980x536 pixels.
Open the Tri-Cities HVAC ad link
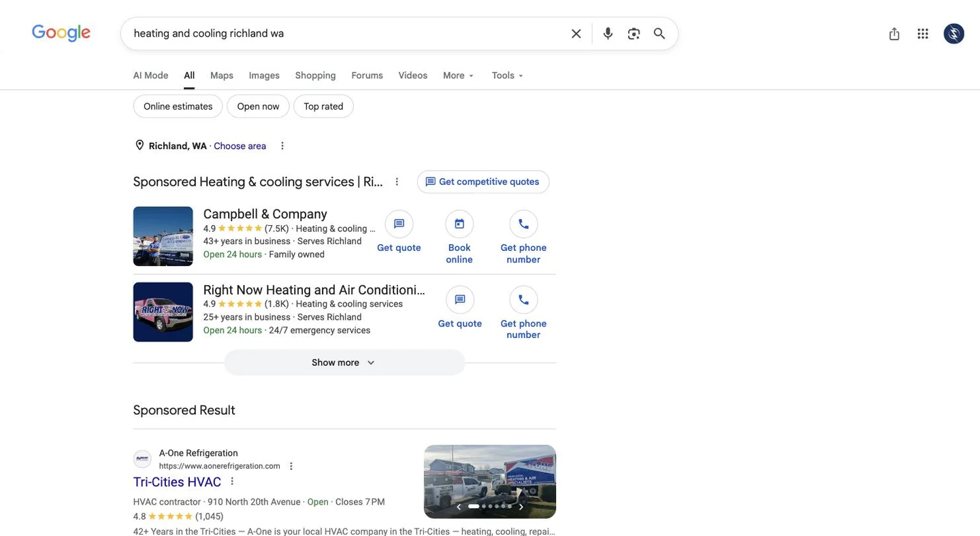tap(177, 482)
